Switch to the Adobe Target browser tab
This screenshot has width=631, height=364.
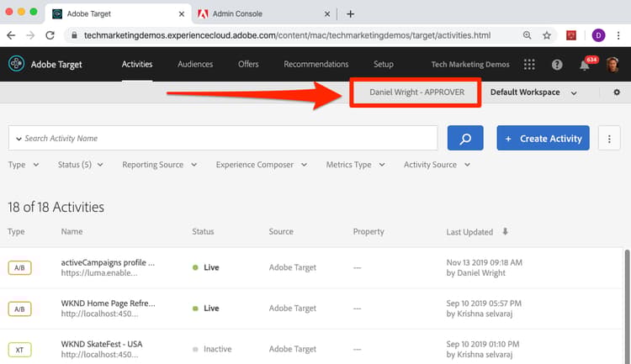click(x=117, y=14)
